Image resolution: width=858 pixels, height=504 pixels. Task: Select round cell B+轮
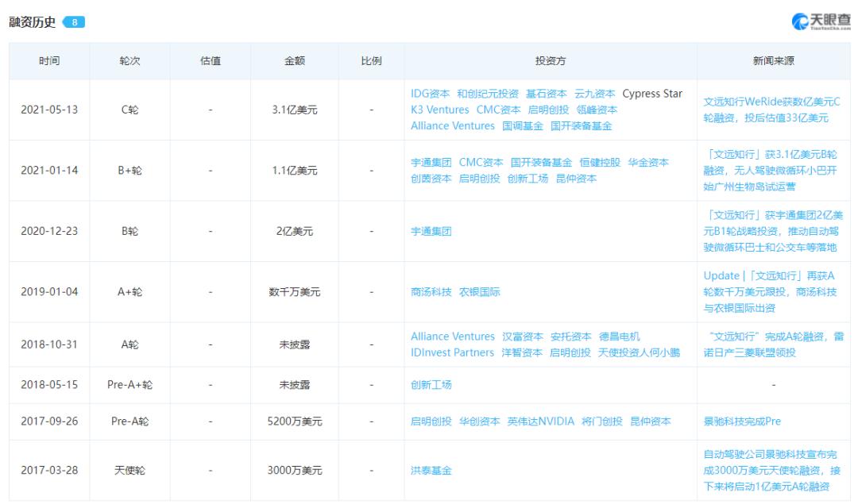129,171
